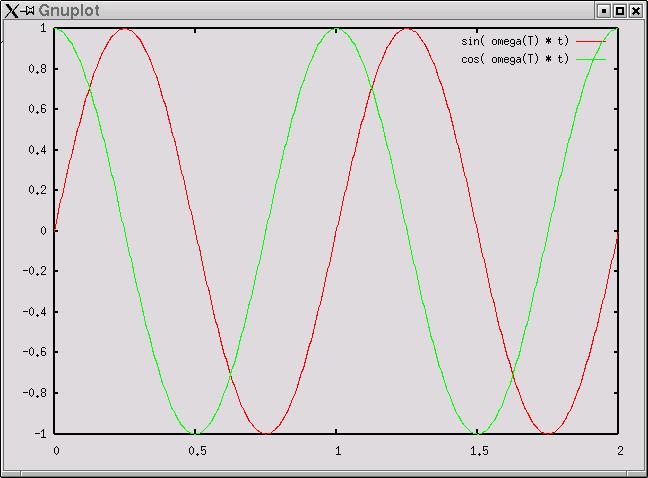
Task: Click the green line sample in the legend
Action: pyautogui.click(x=591, y=59)
